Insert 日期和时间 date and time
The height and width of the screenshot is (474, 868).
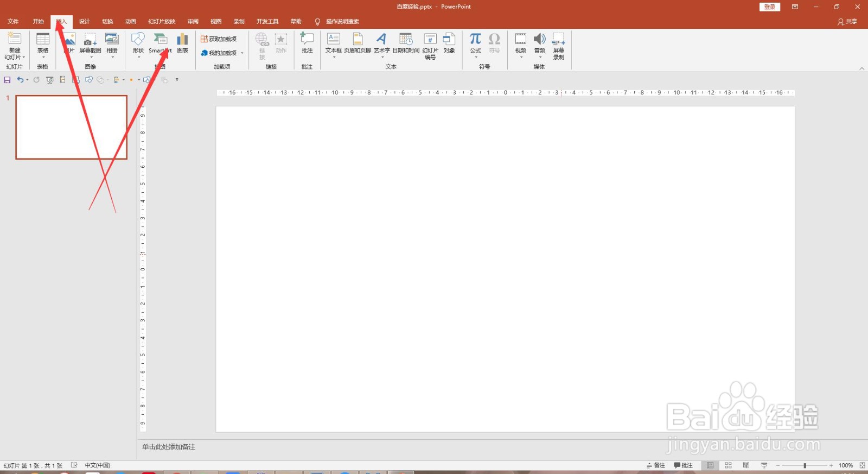click(406, 43)
